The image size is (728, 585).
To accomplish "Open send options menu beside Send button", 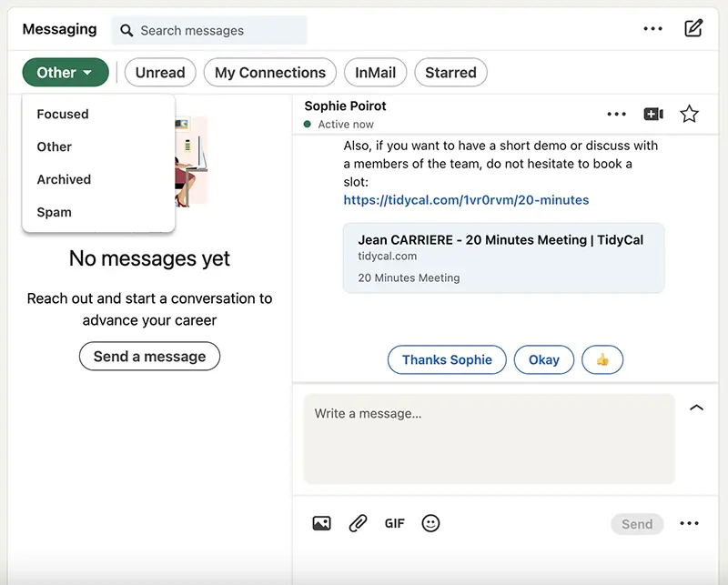I will pos(689,523).
